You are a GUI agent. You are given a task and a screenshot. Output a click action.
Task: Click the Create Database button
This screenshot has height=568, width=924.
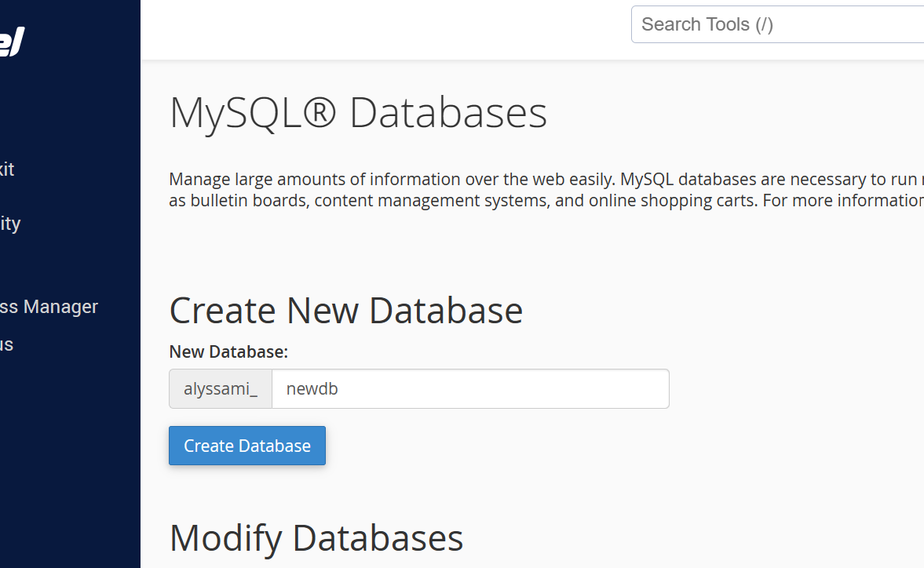[x=247, y=446]
